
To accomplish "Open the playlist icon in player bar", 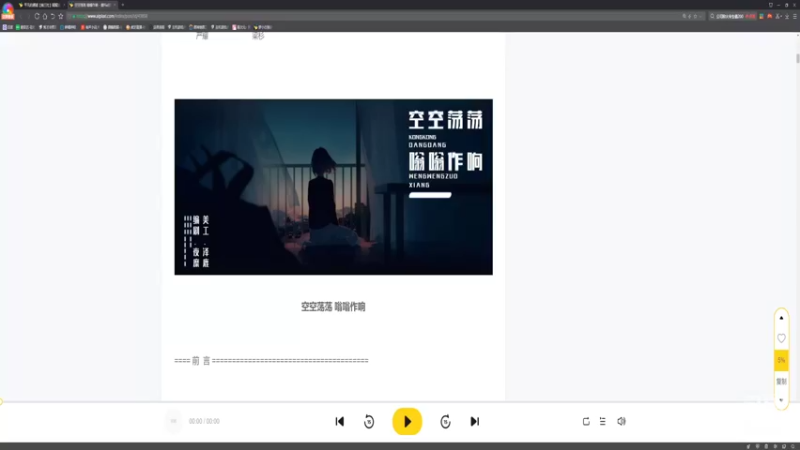I will tap(603, 421).
